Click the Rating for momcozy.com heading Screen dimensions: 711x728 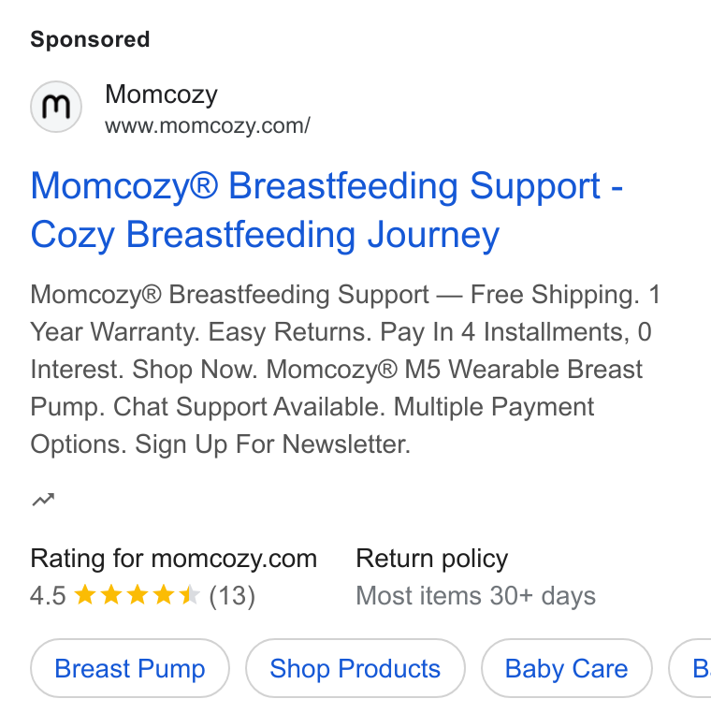174,558
